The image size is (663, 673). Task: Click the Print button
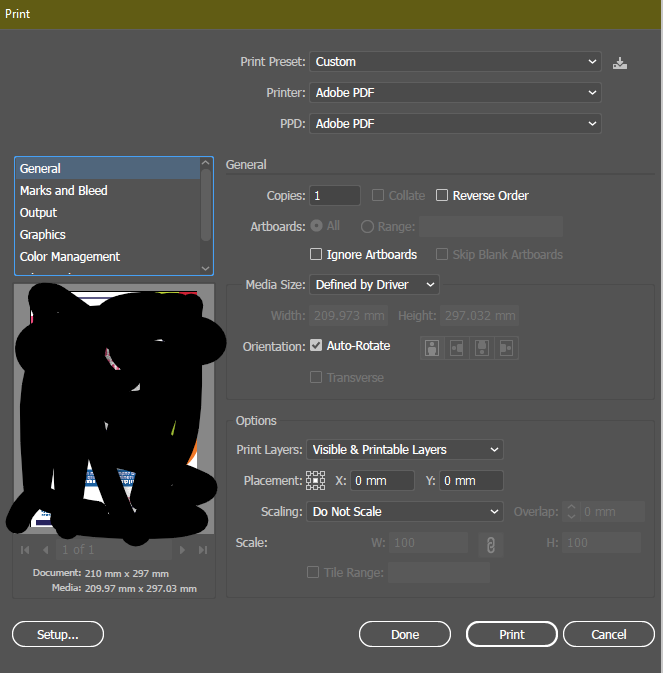512,634
